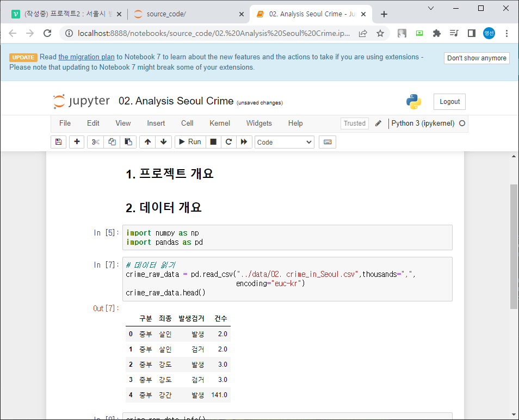
Task: Open the tab search chevron
Action: pos(431,8)
